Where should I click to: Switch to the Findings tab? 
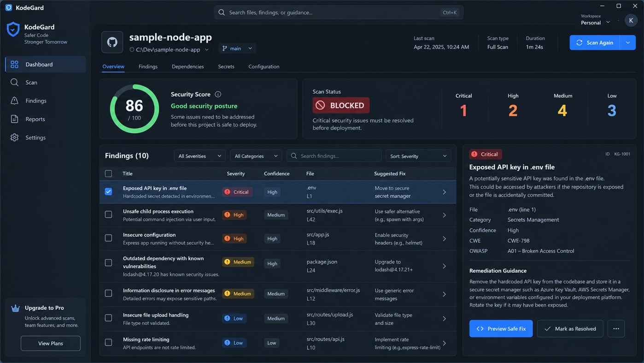tap(148, 66)
